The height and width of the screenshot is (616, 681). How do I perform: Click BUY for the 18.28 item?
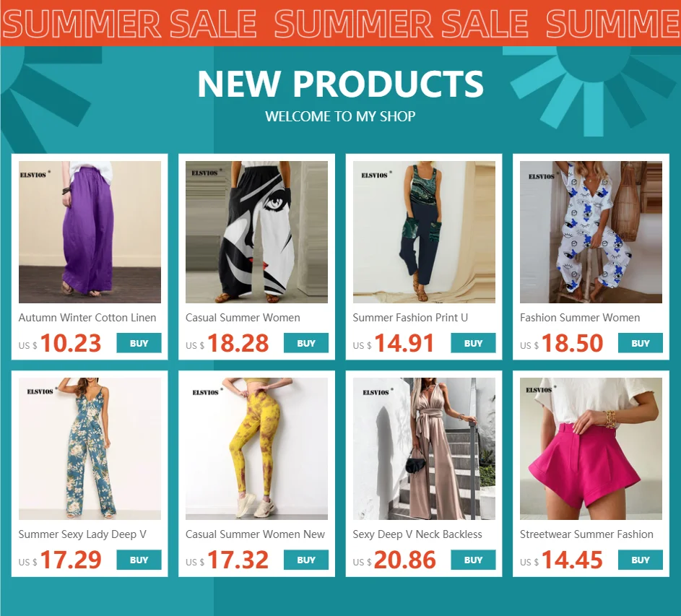click(x=306, y=343)
